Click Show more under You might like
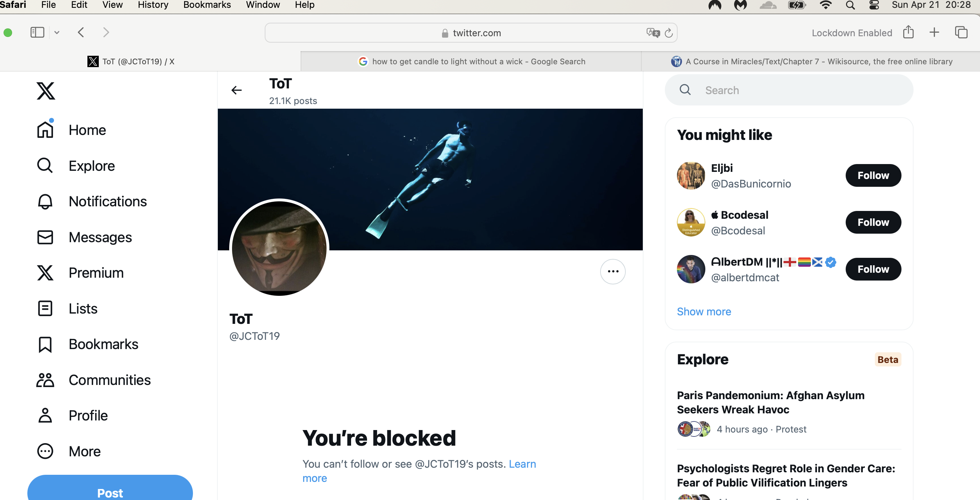 pos(704,311)
